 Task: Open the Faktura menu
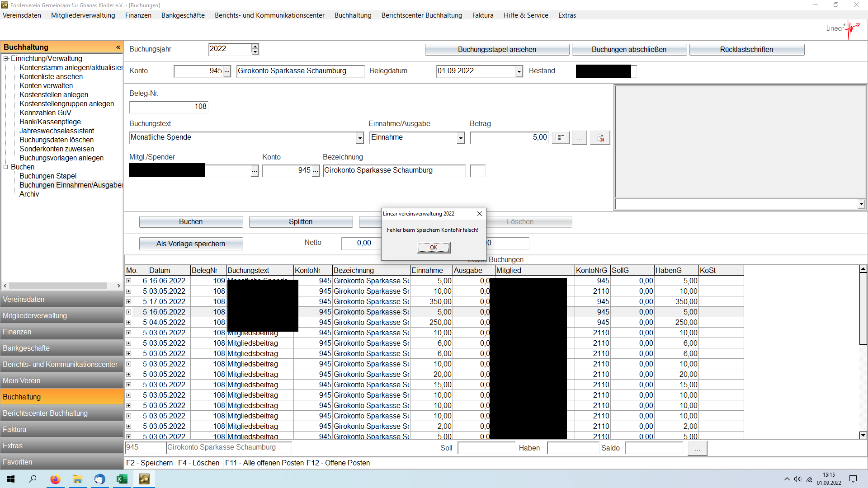pyautogui.click(x=482, y=15)
